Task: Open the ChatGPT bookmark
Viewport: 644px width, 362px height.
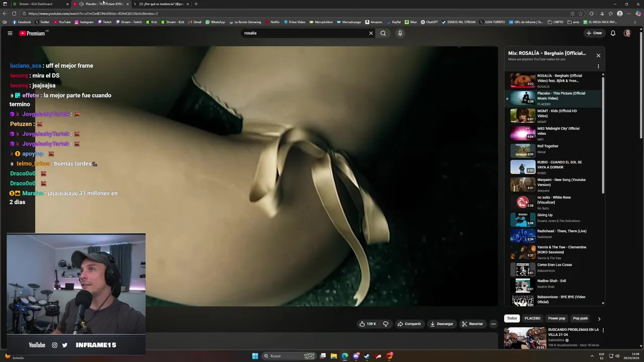Action: [429, 22]
